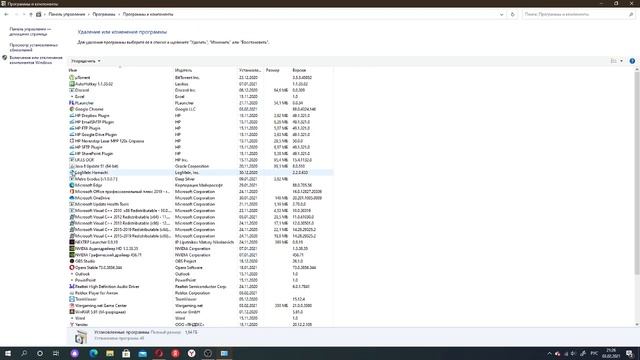Select Microsoft Update Health Tools row
The height and width of the screenshot is (360, 640).
pos(200,204)
